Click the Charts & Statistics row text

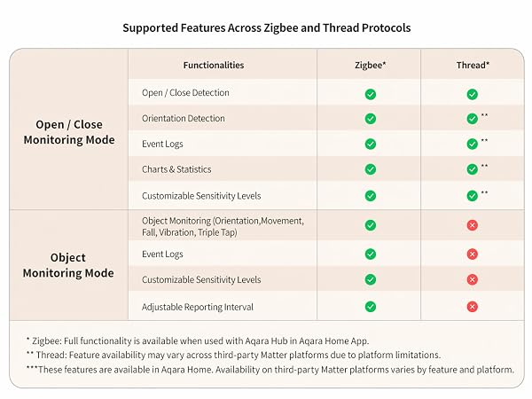(176, 169)
